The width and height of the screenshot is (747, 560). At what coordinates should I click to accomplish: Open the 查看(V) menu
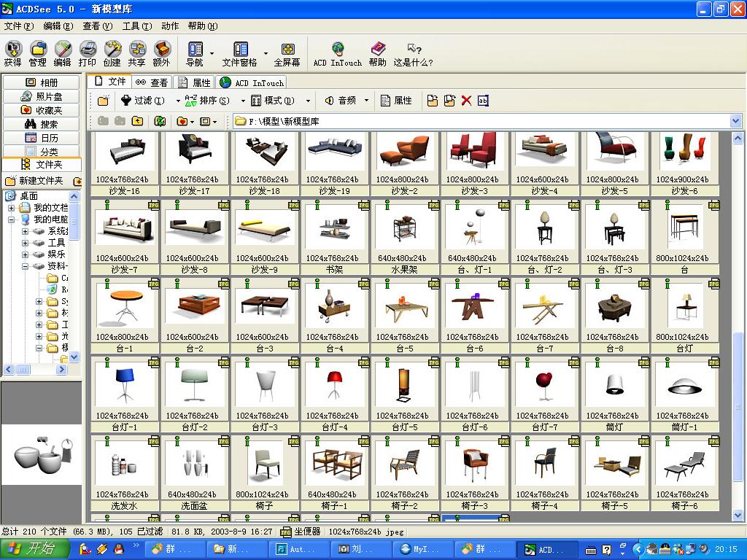tap(98, 26)
